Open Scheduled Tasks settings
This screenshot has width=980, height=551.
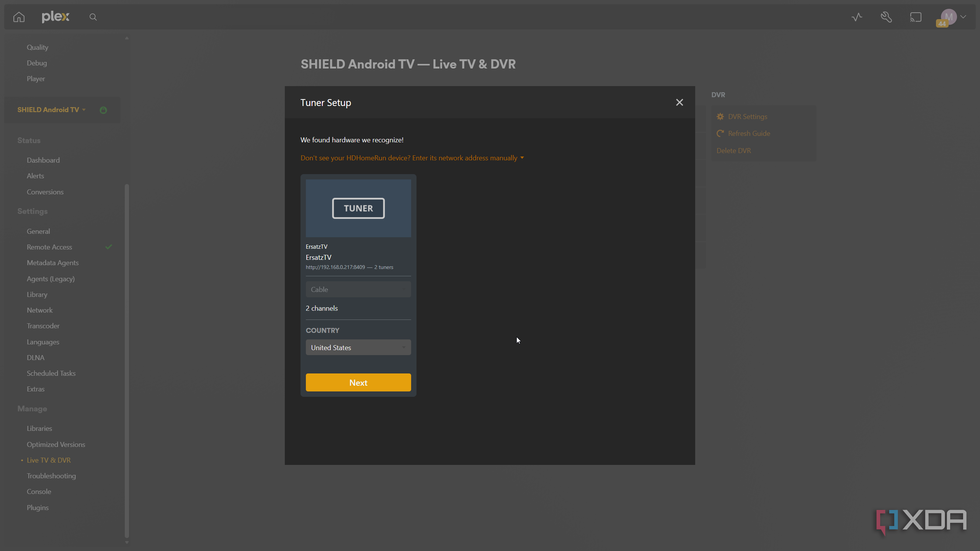point(51,373)
